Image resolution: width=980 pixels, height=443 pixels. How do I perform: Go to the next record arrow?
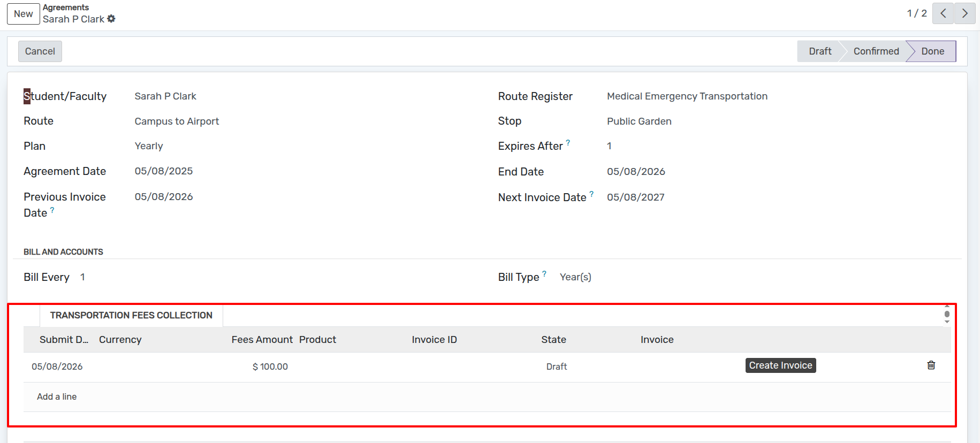point(964,13)
